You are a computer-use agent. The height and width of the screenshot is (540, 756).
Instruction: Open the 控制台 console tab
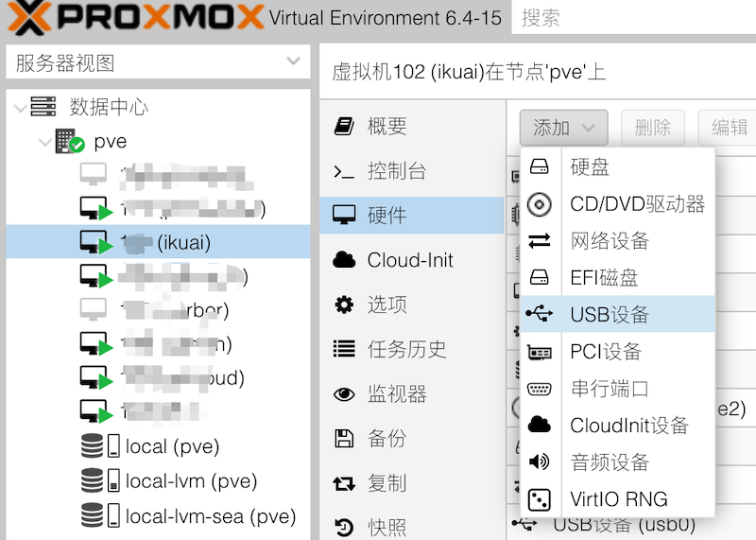tap(412, 171)
